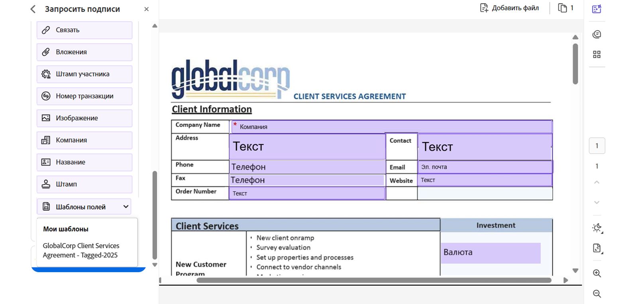Click the Order Number label cell
644x304 pixels.
[x=200, y=193]
